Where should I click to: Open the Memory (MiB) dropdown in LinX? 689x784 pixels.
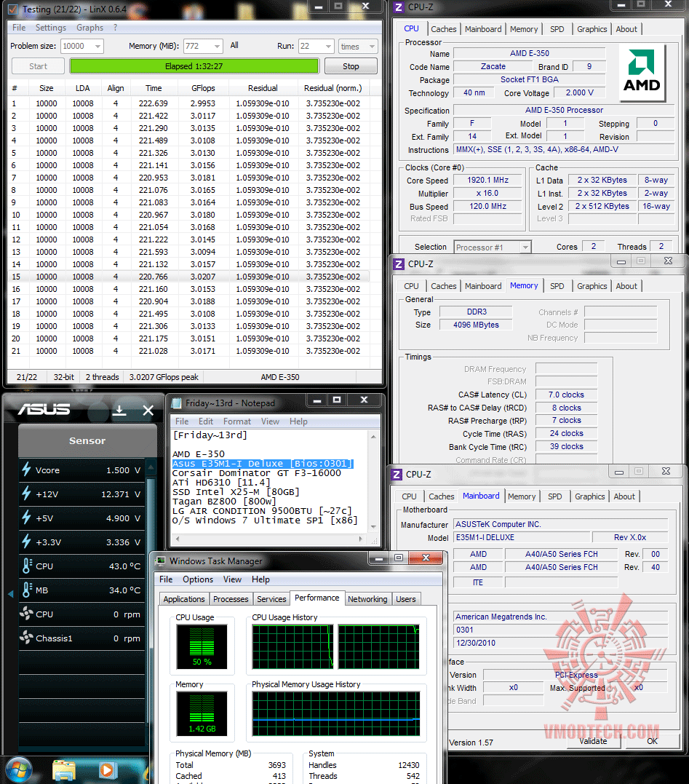tap(217, 47)
